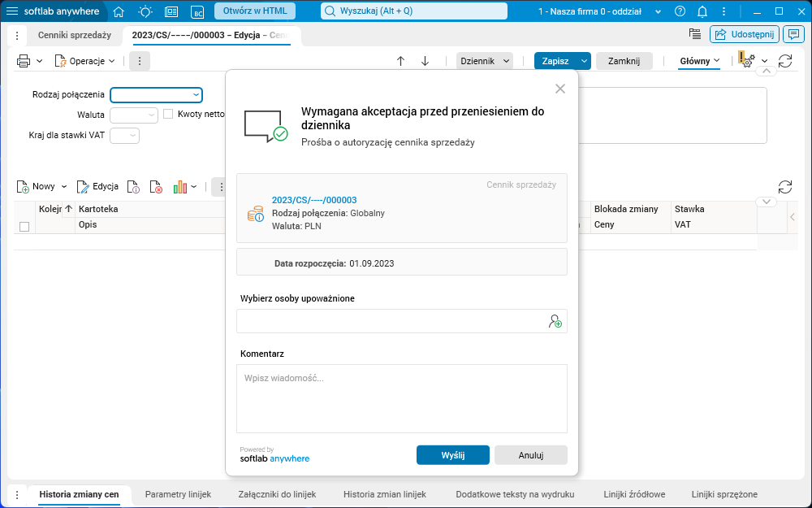Viewport: 812px width, 508px height.
Task: Refresh the document with top refresh icon
Action: (785, 61)
